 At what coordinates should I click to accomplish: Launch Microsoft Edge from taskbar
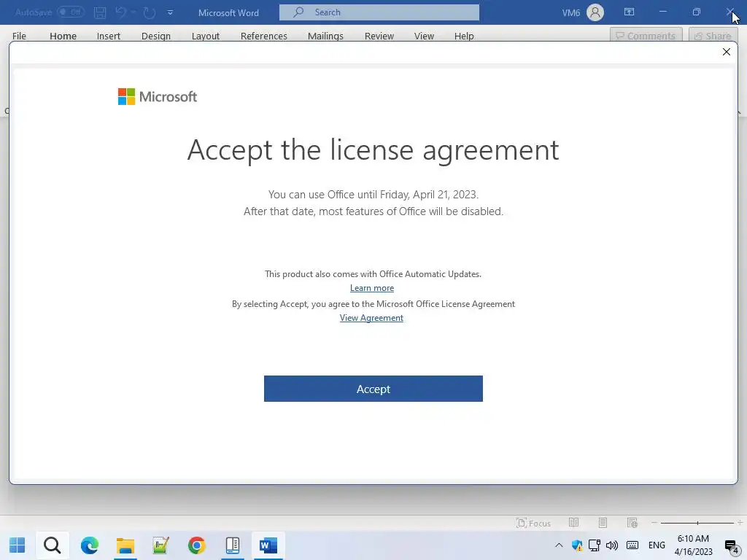(89, 545)
